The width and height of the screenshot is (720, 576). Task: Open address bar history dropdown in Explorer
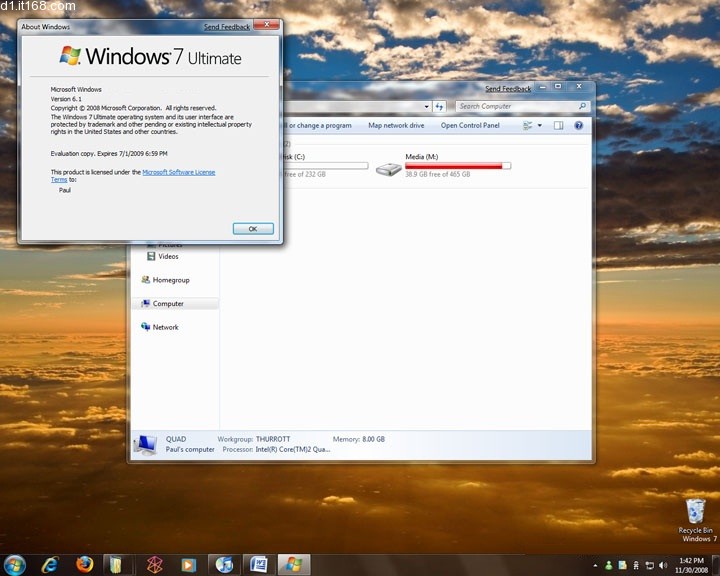(x=427, y=107)
